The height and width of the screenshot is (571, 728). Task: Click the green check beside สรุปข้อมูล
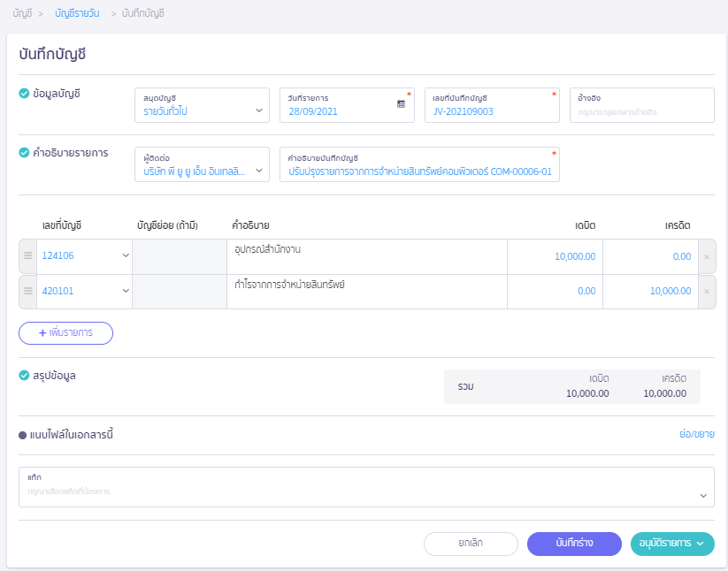24,376
